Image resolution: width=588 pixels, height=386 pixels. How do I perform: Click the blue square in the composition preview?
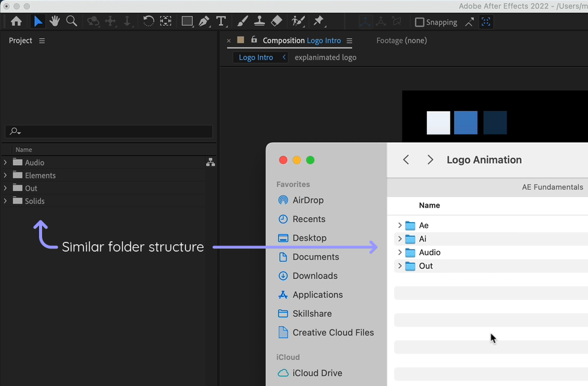tap(465, 122)
